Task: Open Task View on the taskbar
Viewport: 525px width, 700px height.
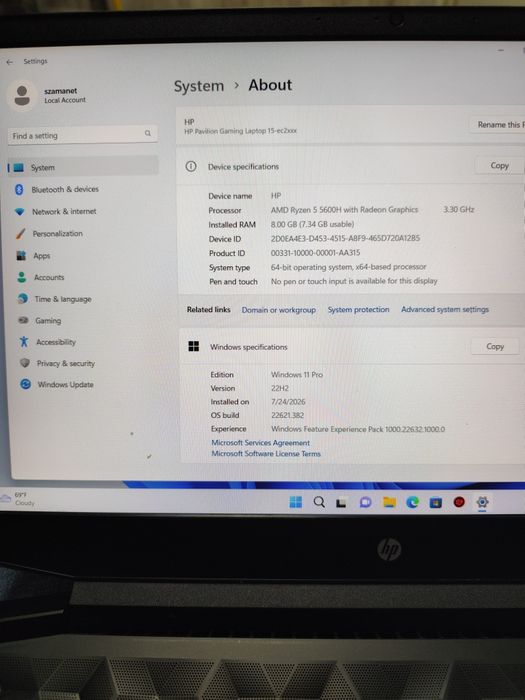Action: point(342,503)
